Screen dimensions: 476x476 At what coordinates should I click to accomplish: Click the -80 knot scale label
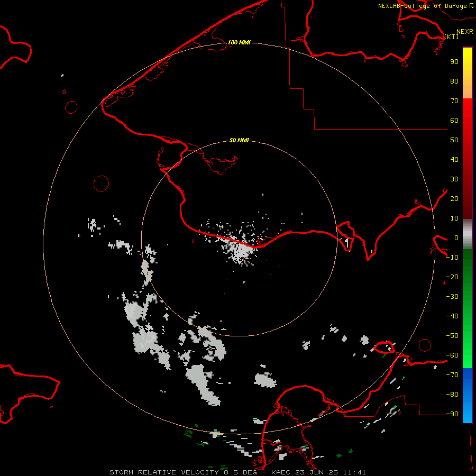point(452,395)
